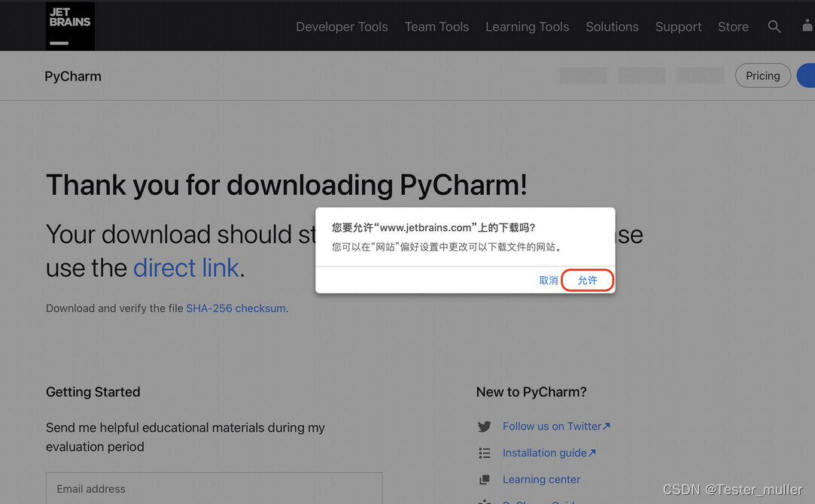Click the JetBrains logo
815x504 pixels.
pyautogui.click(x=70, y=26)
